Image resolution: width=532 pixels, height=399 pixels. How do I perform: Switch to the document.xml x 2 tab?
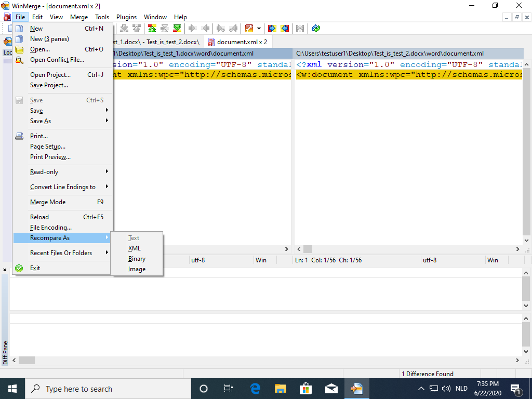pyautogui.click(x=238, y=42)
